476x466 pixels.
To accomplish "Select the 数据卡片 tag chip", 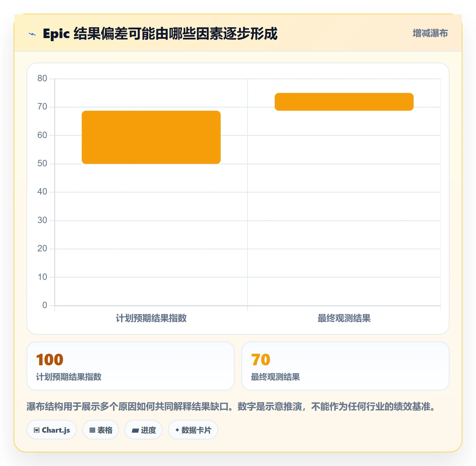I will coord(193,430).
